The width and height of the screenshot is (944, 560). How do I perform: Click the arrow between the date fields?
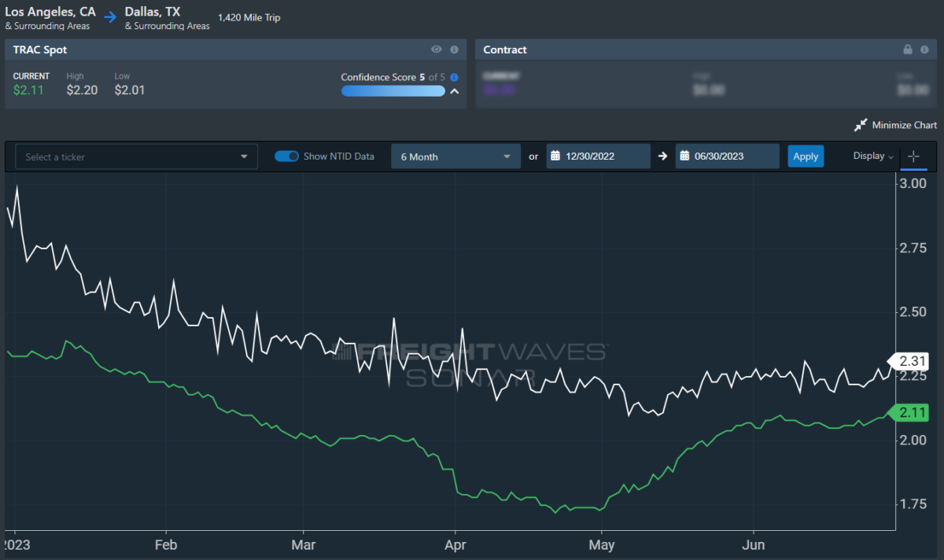click(663, 157)
